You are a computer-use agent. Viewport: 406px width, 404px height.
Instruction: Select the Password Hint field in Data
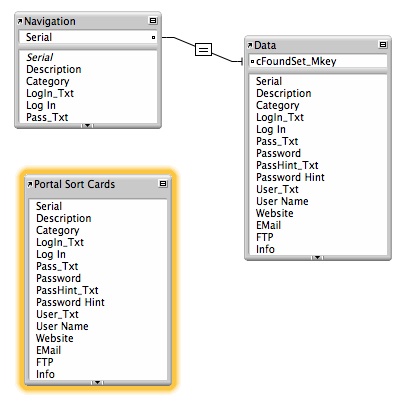tap(290, 177)
